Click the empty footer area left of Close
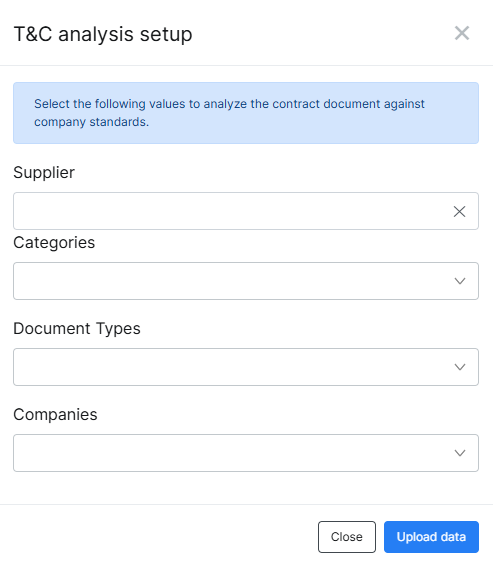Image resolution: width=493 pixels, height=565 pixels. pos(159,537)
